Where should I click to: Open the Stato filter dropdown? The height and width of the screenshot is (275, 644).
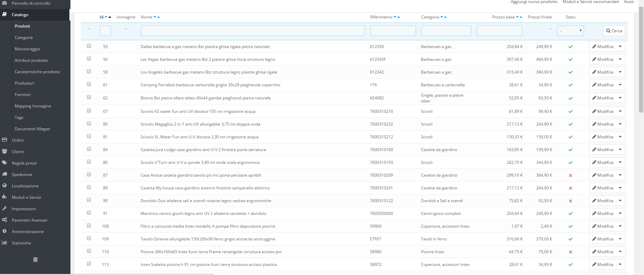[570, 31]
